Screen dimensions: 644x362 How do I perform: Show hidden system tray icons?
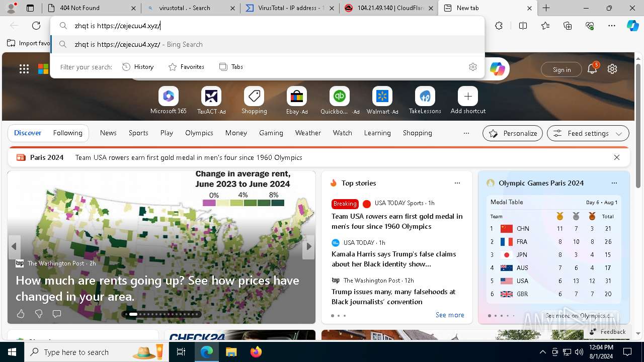[542, 352]
